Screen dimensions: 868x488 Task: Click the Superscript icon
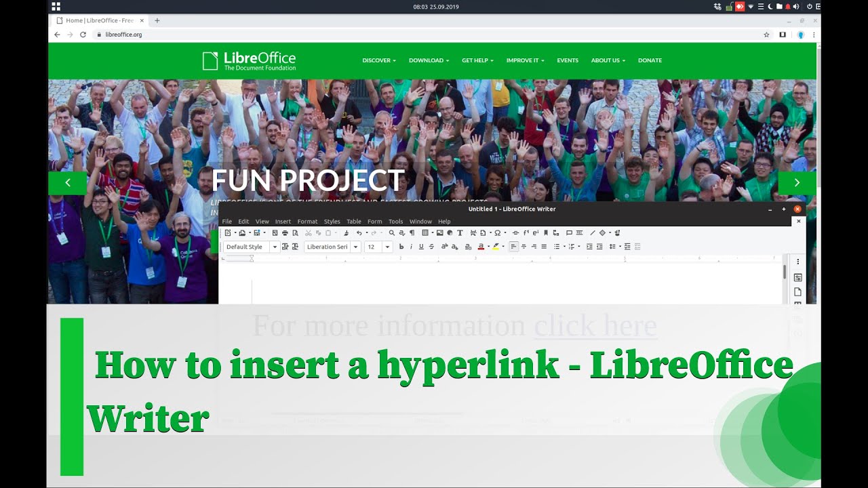[x=444, y=247]
